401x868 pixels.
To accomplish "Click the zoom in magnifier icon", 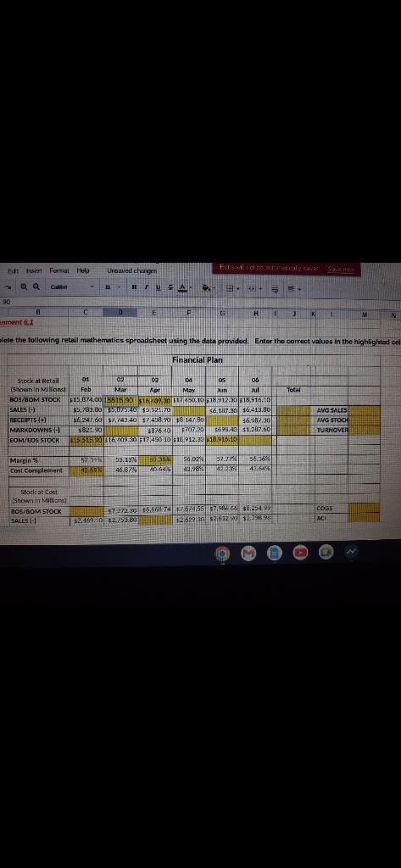I will tap(24, 288).
